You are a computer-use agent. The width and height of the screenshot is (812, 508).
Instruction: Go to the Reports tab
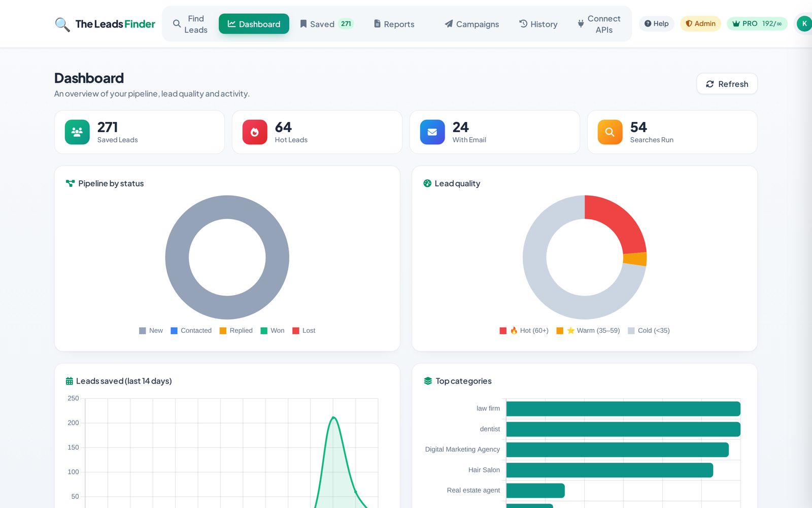[394, 24]
